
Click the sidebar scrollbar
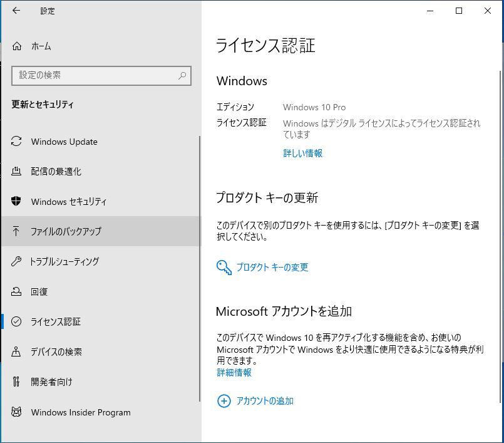pos(199,269)
